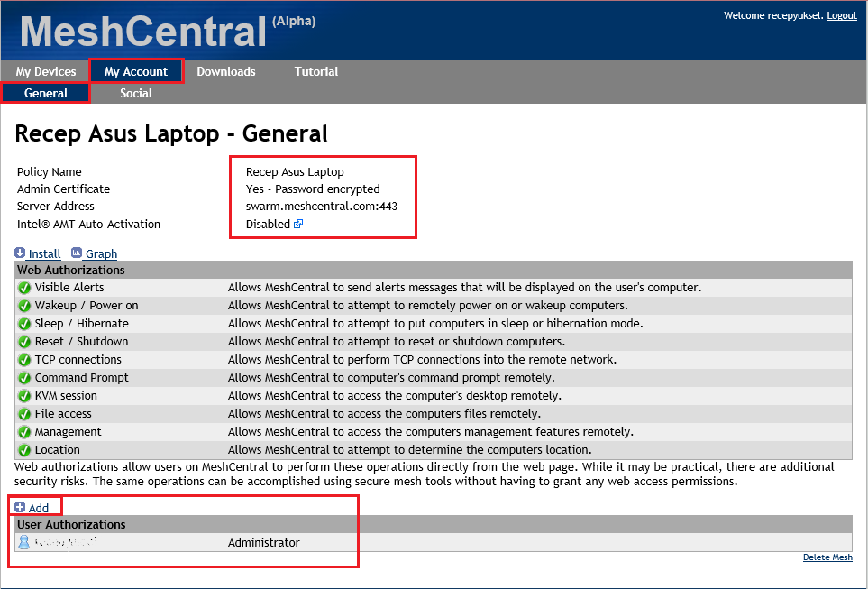Click the Install link text
The width and height of the screenshot is (868, 589).
(x=44, y=253)
